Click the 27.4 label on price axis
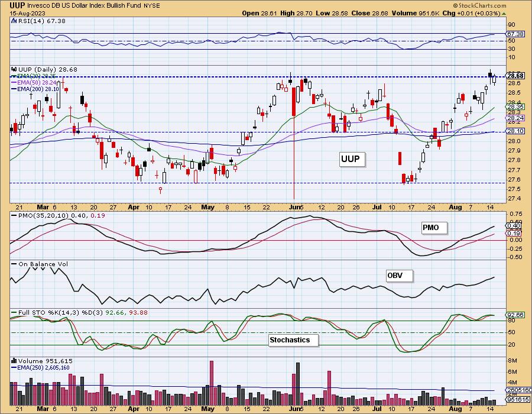 [x=515, y=199]
